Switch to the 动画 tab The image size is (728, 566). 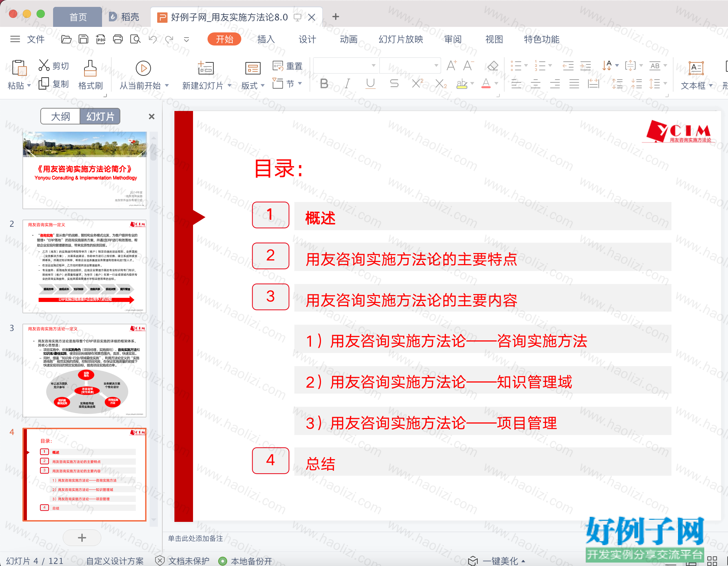pos(348,39)
